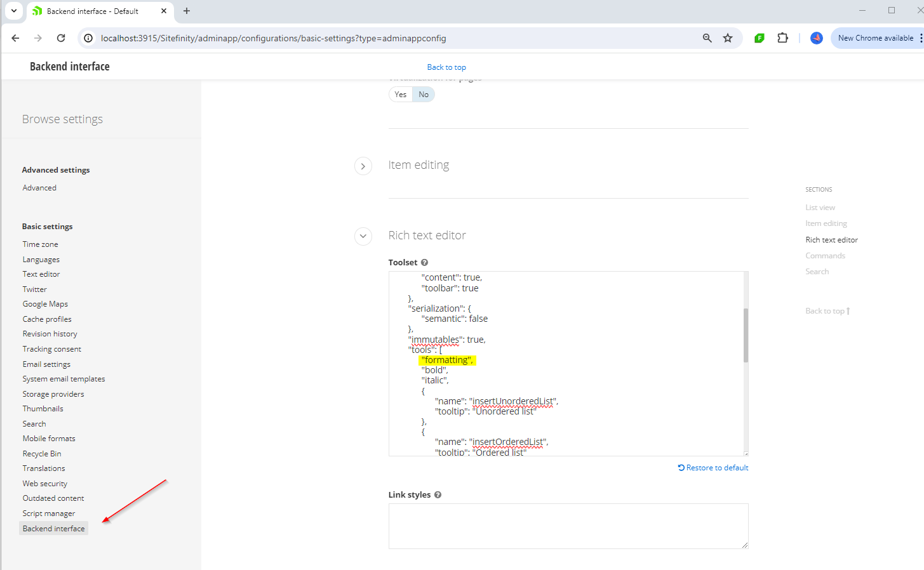This screenshot has width=924, height=570.
Task: Select Text editor in Basic settings sidebar
Action: [41, 274]
